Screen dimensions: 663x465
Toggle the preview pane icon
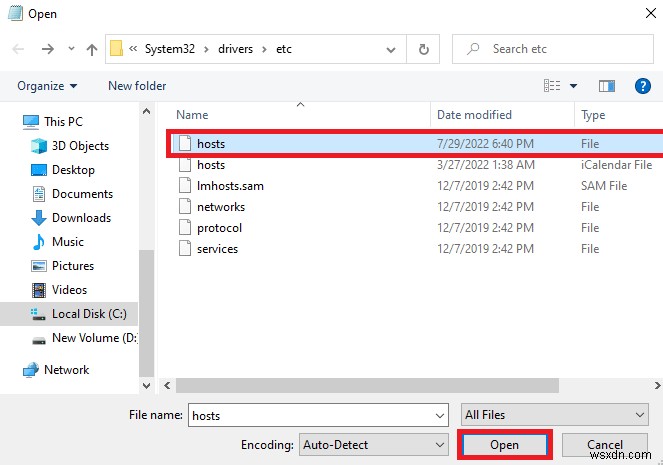point(606,86)
